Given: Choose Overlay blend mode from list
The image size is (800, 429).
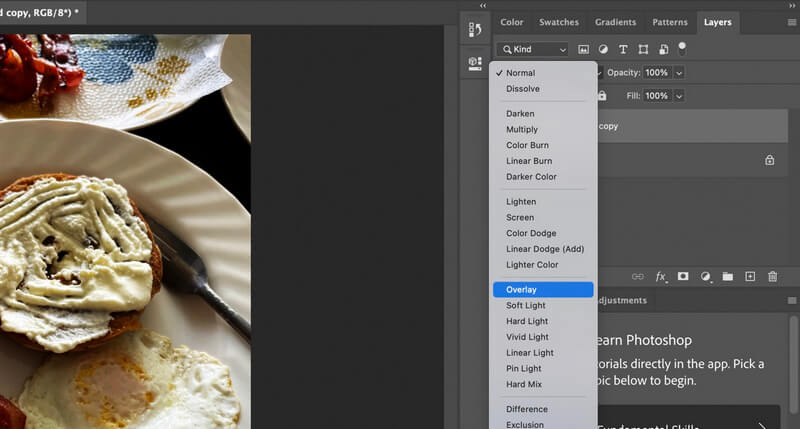Looking at the screenshot, I should pyautogui.click(x=543, y=290).
